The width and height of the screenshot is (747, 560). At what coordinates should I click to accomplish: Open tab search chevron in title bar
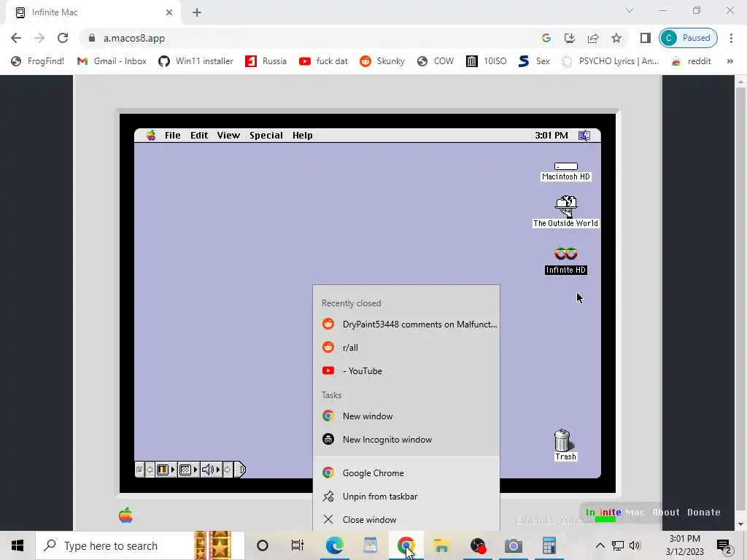pyautogui.click(x=630, y=10)
